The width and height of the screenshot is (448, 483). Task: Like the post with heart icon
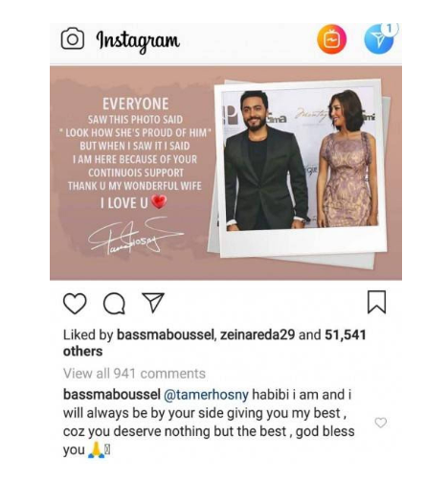(75, 304)
